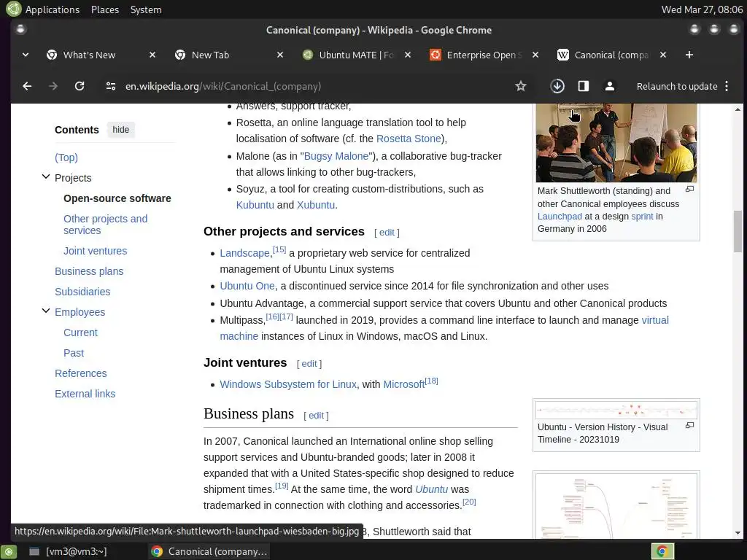The width and height of the screenshot is (747, 560).
Task: Click Relaunch to update button
Action: point(677,86)
